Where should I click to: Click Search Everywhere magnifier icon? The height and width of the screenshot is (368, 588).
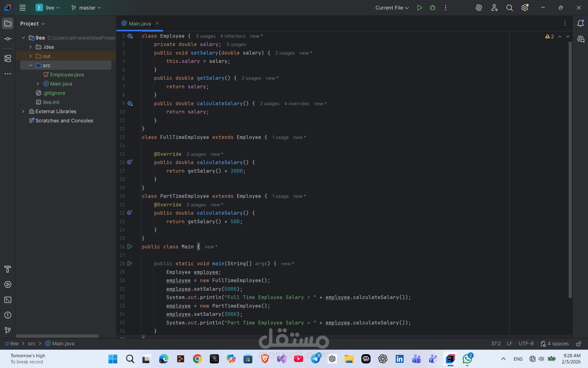(509, 8)
